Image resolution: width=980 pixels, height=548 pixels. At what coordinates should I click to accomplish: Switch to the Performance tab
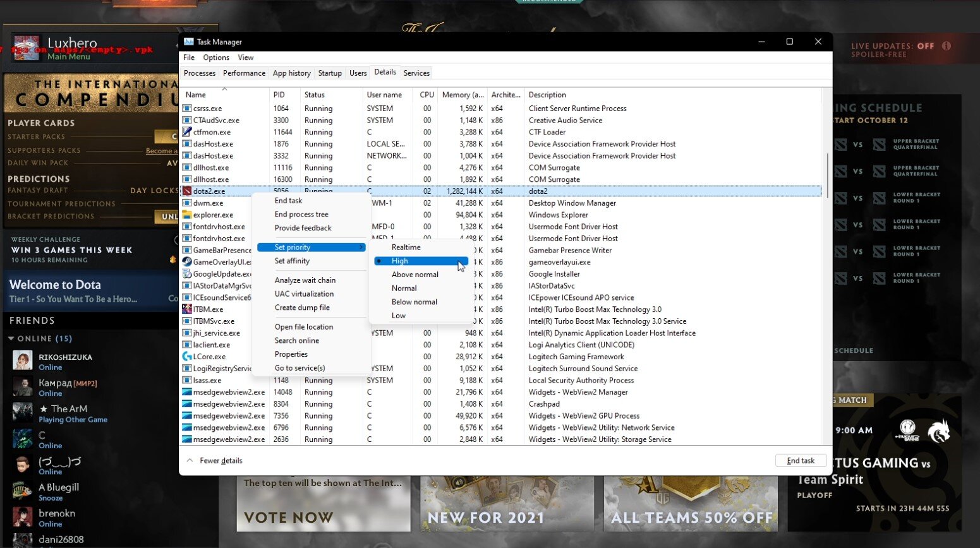(x=244, y=73)
